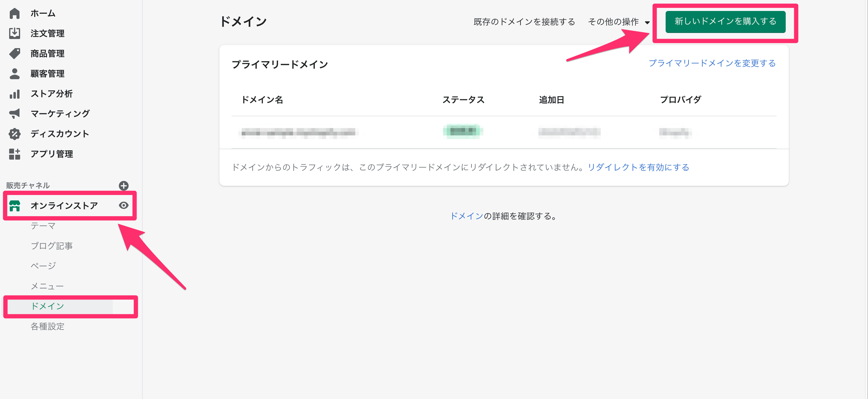Click the オンラインストア storefront icon
The image size is (868, 399).
pyautogui.click(x=15, y=205)
